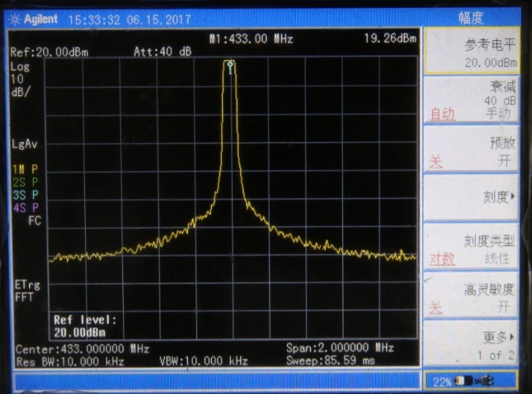Click the 22% battery percentage text
532x394 pixels.
tap(442, 382)
